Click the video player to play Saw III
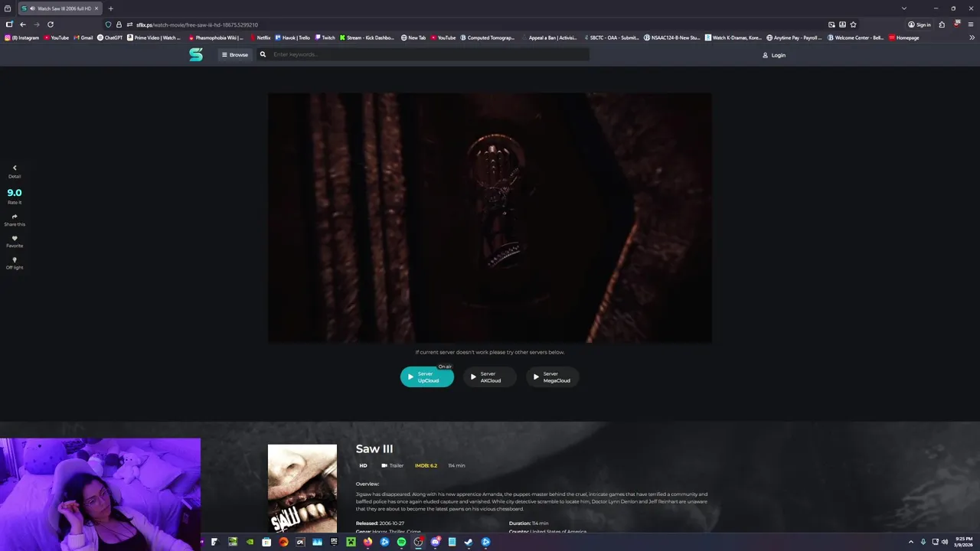 [490, 217]
